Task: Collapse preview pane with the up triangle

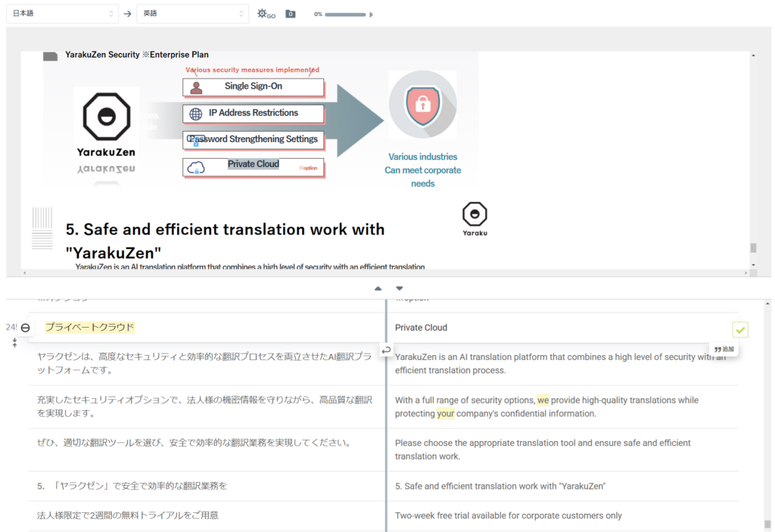Action: [378, 288]
